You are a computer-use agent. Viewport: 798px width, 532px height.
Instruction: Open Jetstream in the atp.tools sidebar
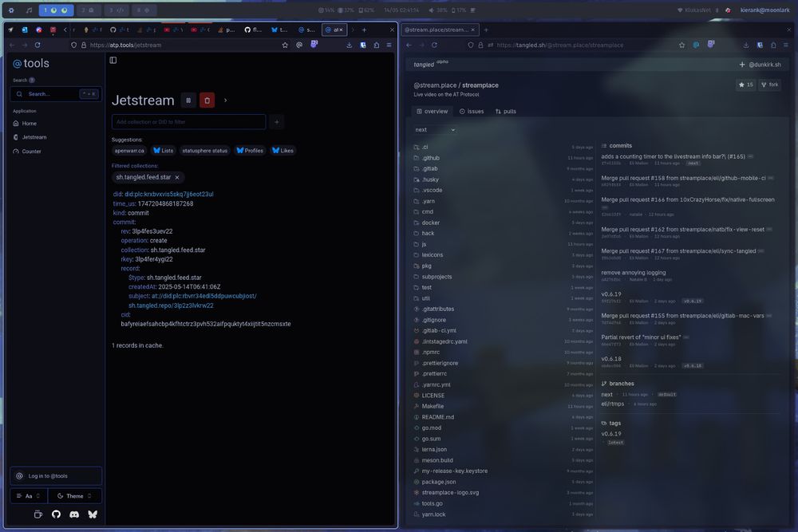pos(34,137)
